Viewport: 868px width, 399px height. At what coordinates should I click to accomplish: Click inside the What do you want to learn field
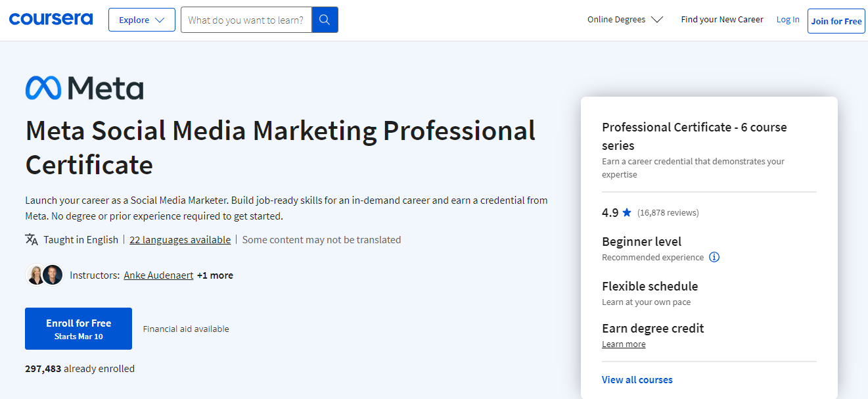[x=246, y=20]
